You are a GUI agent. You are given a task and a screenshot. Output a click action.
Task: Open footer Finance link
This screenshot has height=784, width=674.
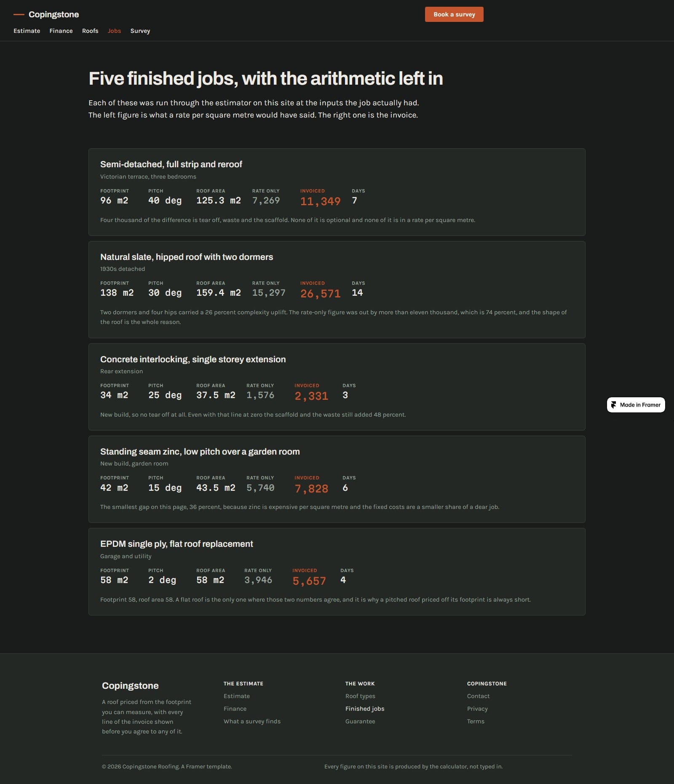(x=235, y=709)
